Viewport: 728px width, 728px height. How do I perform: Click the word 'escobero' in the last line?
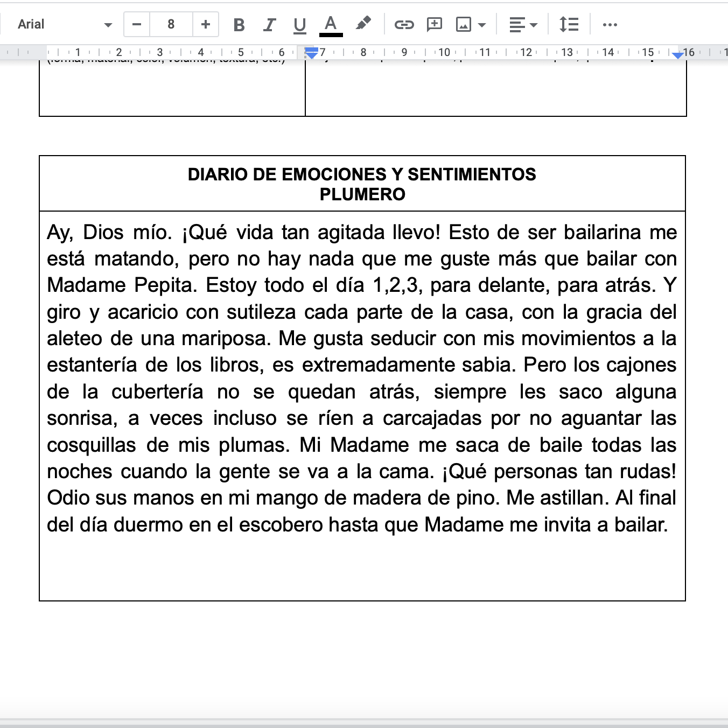tap(281, 524)
